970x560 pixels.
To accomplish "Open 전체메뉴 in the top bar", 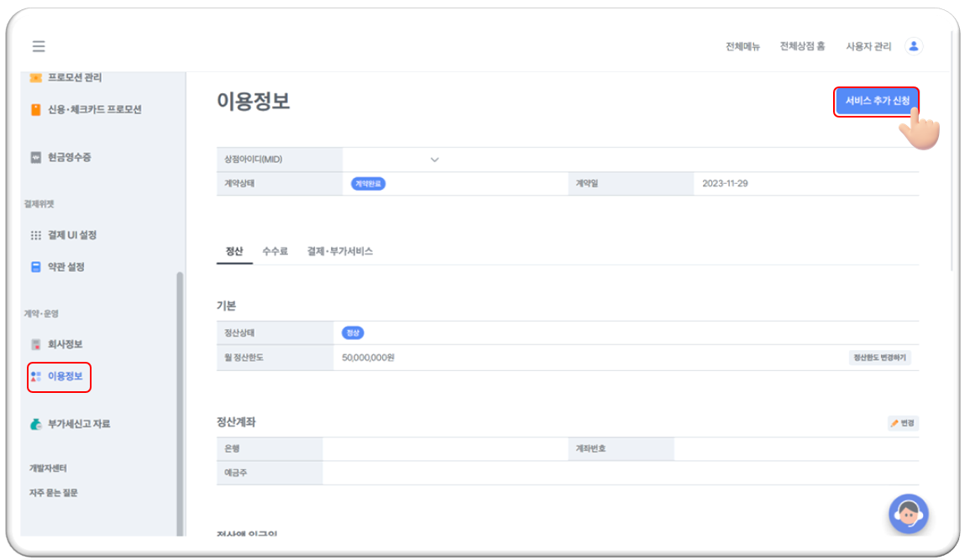I will click(x=742, y=47).
